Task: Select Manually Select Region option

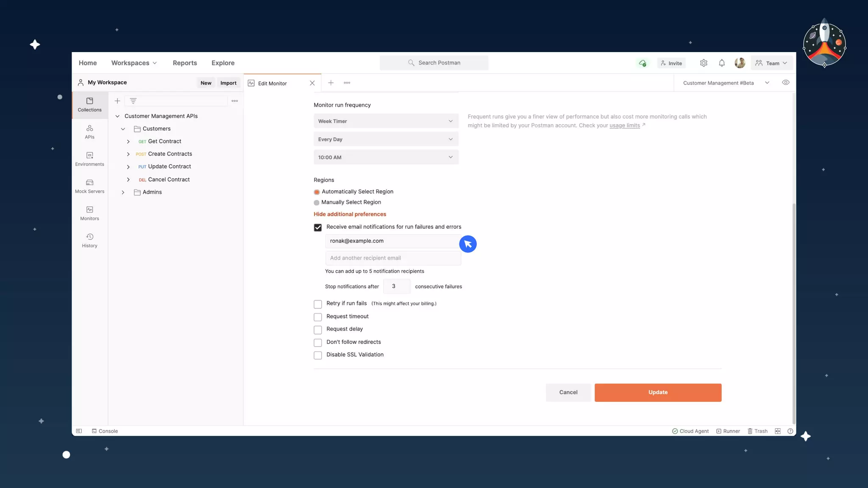Action: tap(317, 202)
